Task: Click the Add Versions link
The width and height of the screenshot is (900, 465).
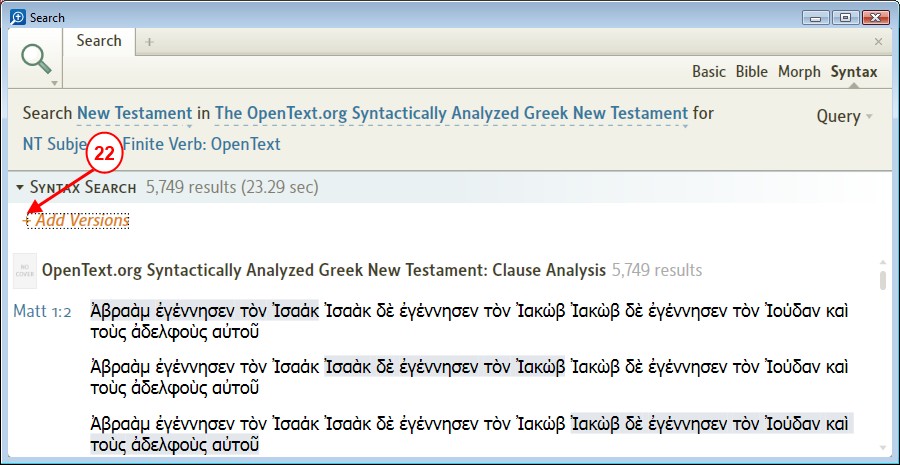Action: [76, 220]
